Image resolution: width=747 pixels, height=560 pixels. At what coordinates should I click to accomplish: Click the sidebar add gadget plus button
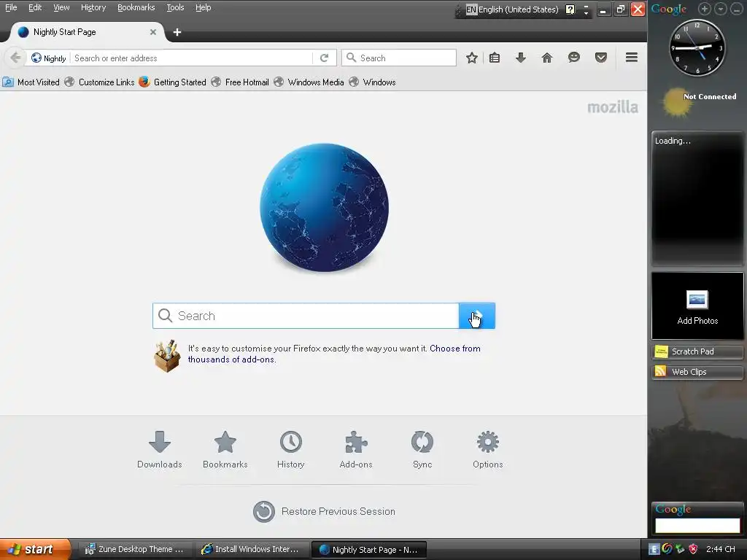coord(705,9)
